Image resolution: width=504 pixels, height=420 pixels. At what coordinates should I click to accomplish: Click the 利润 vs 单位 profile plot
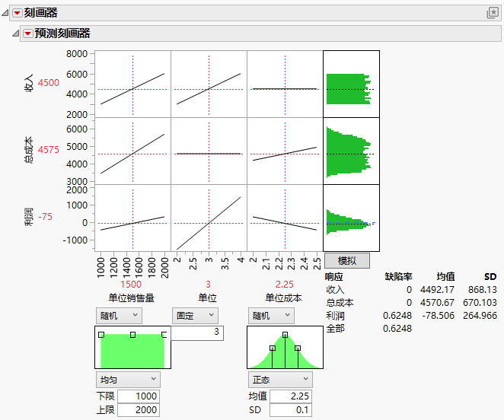click(209, 218)
